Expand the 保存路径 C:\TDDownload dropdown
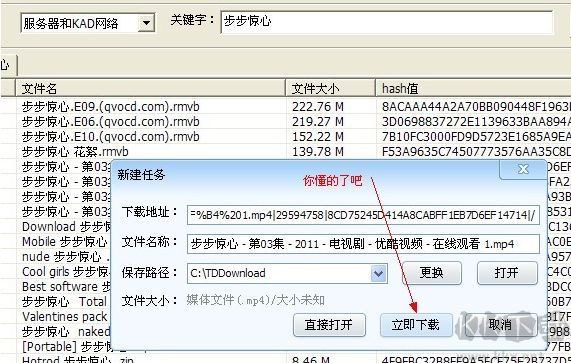The height and width of the screenshot is (363, 571). point(379,273)
